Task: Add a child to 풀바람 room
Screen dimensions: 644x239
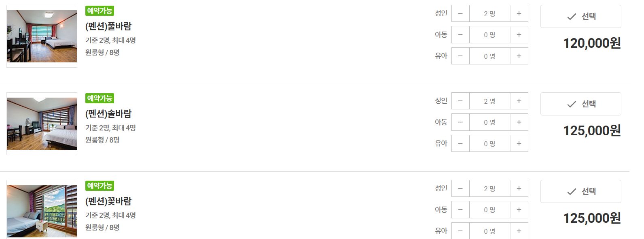Action: click(x=519, y=35)
